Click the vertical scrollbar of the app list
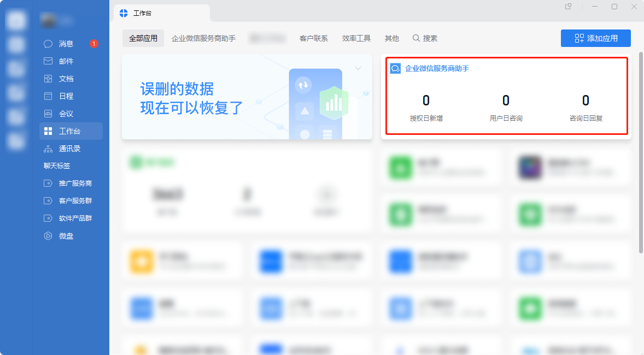The width and height of the screenshot is (644, 355). click(x=641, y=152)
